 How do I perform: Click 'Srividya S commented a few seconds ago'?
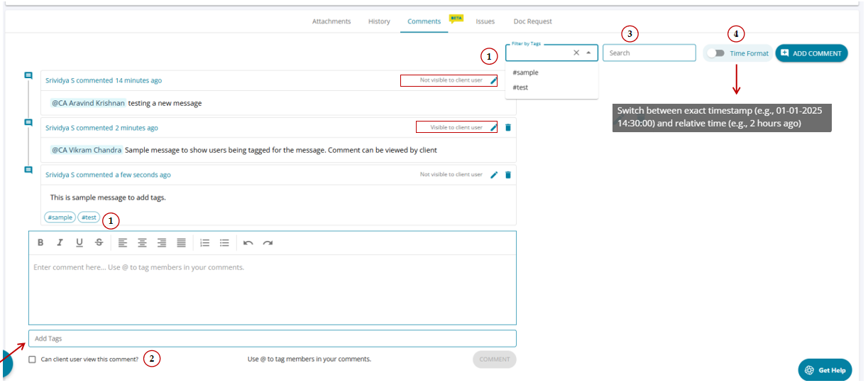[108, 175]
